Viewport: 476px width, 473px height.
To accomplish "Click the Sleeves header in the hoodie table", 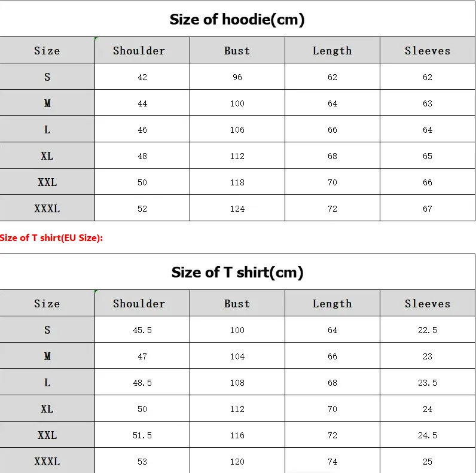I will click(427, 51).
